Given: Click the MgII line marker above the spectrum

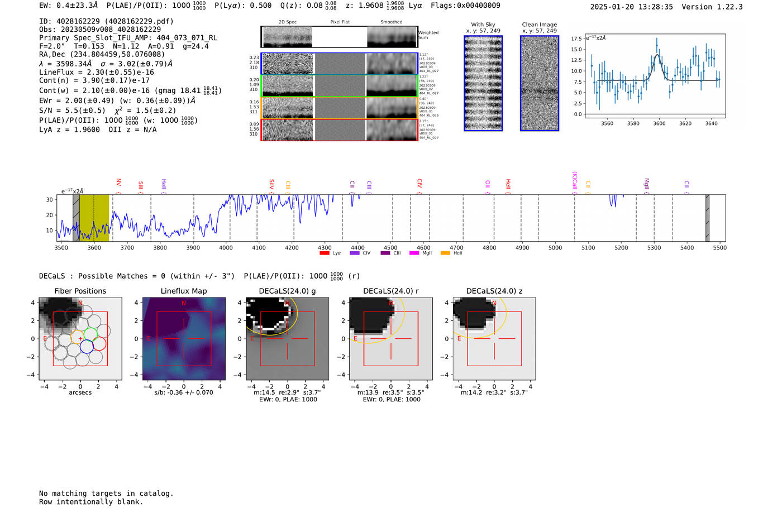Looking at the screenshot, I should (x=647, y=184).
